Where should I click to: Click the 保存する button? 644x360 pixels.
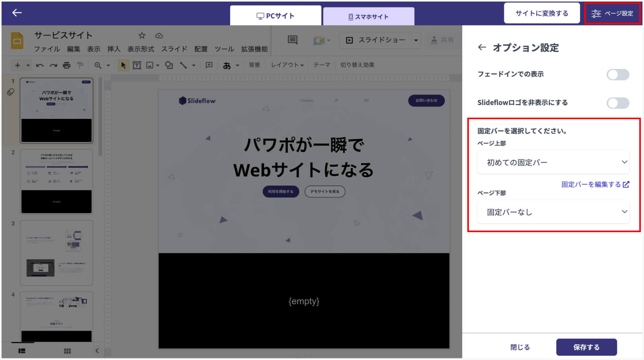pyautogui.click(x=586, y=347)
